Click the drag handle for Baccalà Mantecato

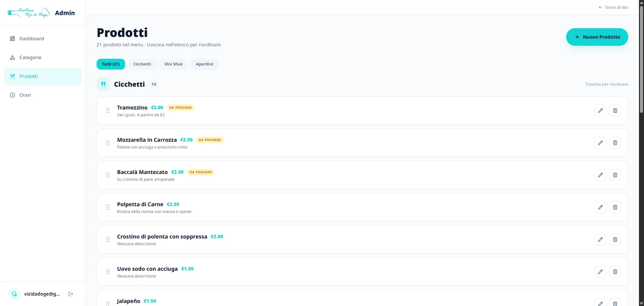[x=108, y=175]
